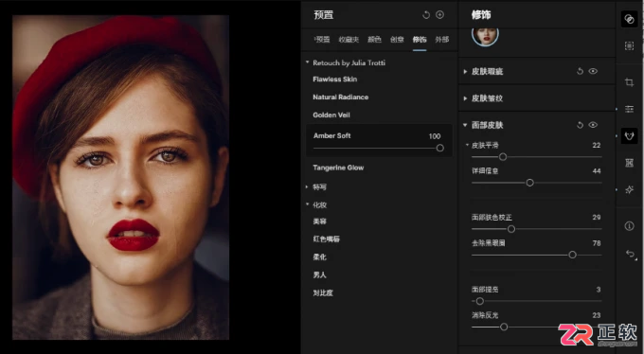Screen dimensions: 644x354
Task: Click the 消除反光 slider handle
Action: pos(504,327)
